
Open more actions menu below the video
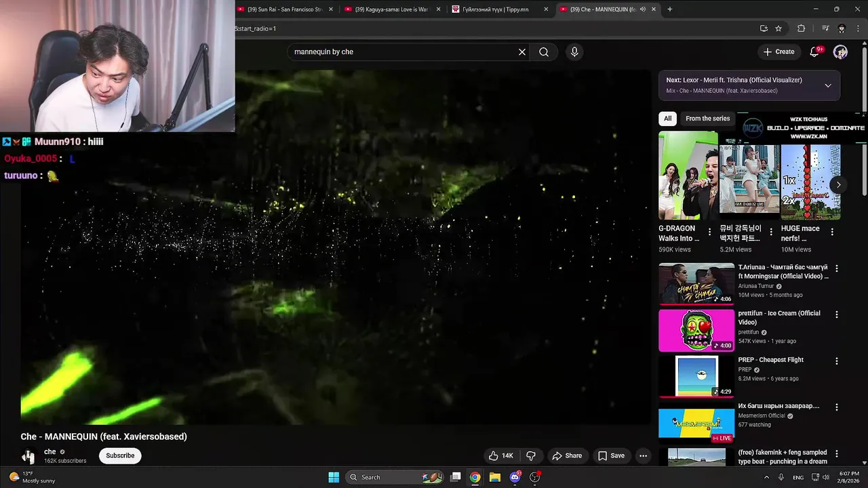pos(644,455)
